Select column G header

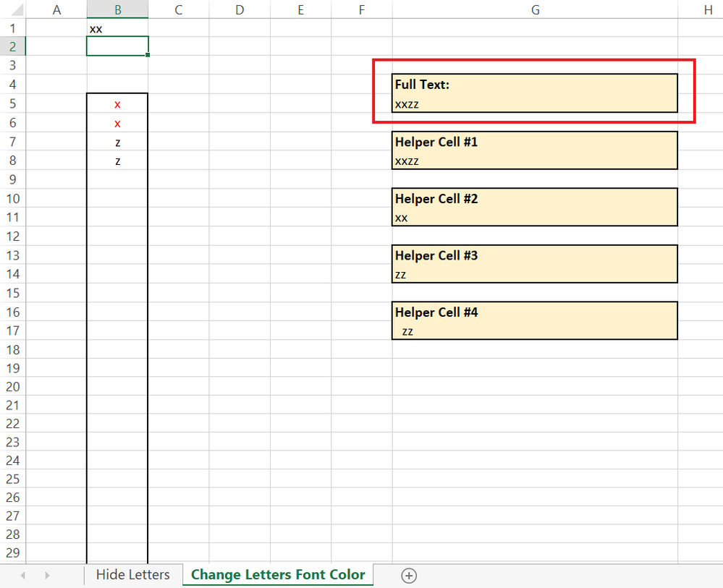coord(535,9)
